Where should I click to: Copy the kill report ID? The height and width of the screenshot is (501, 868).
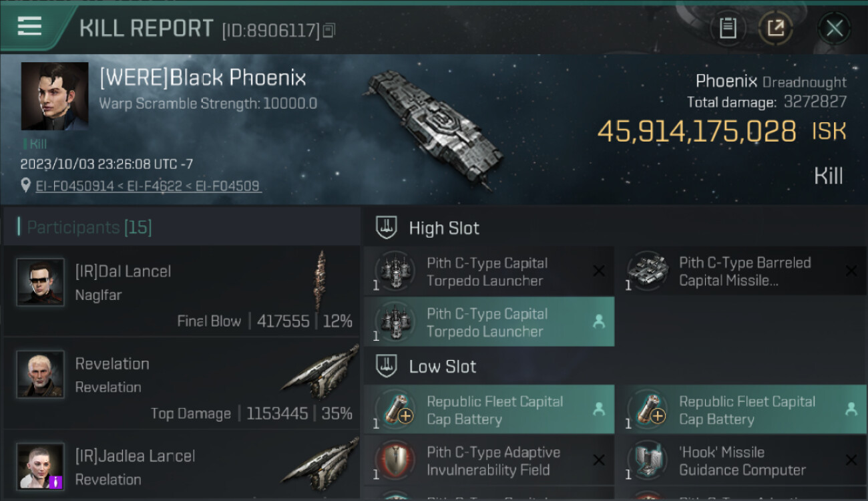tap(329, 31)
